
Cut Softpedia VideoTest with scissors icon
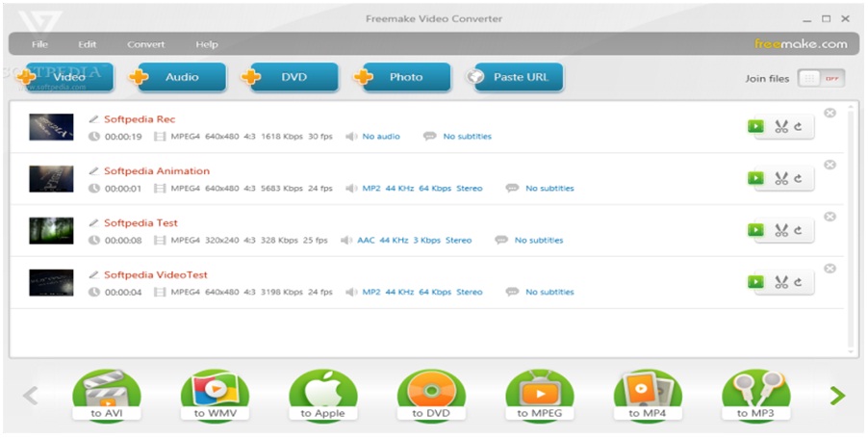[x=781, y=282]
